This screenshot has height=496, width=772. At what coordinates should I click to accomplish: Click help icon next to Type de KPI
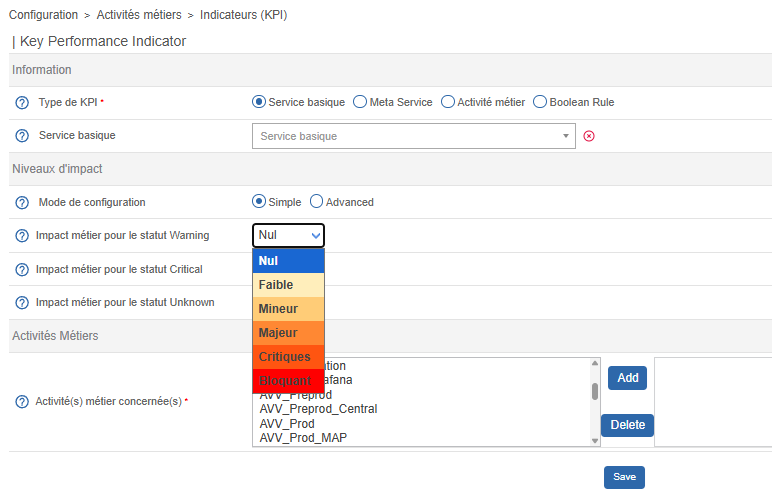[x=22, y=102]
